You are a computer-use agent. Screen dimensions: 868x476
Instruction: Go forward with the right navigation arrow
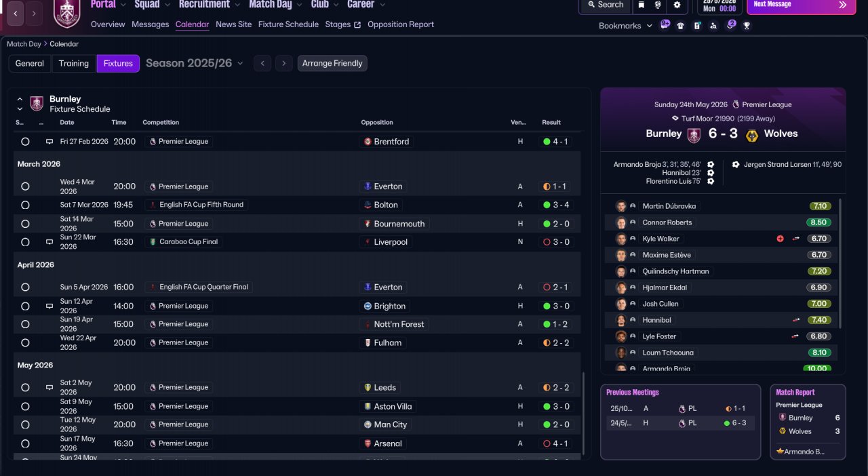(x=35, y=13)
